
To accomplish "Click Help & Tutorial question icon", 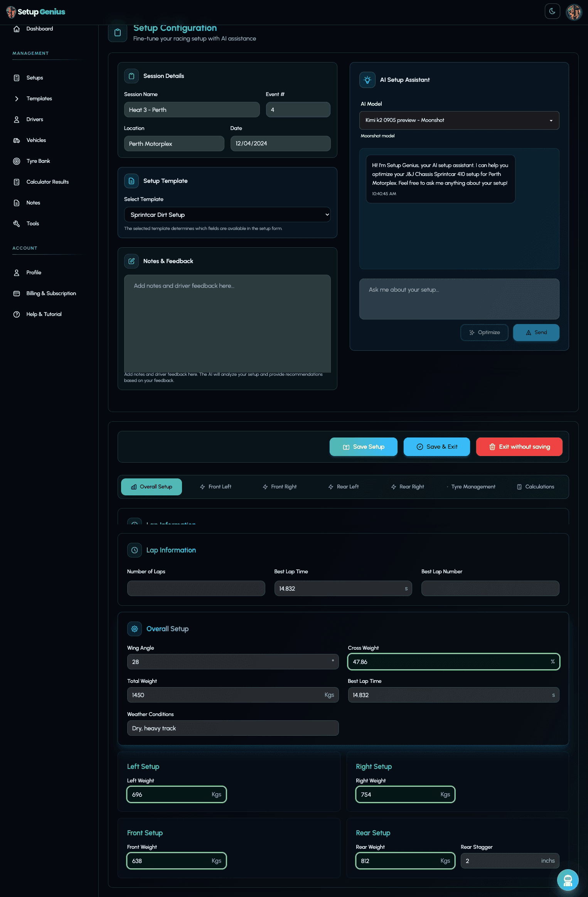I will pyautogui.click(x=17, y=314).
